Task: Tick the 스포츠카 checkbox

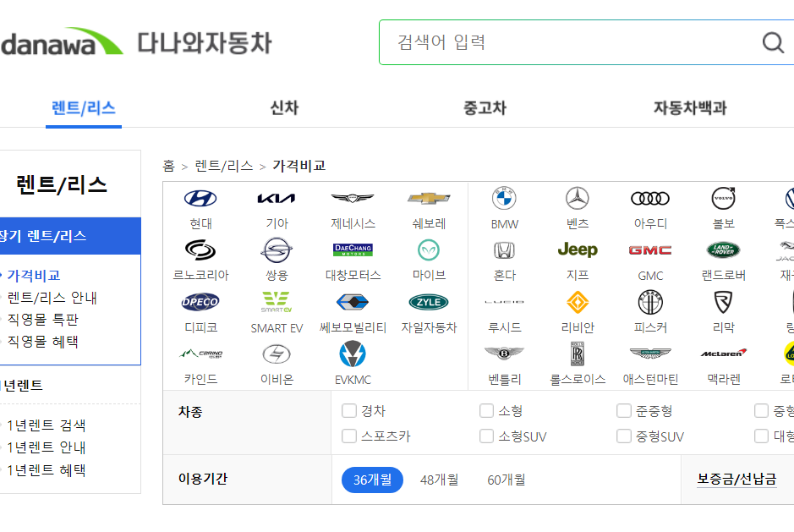Action: click(349, 436)
